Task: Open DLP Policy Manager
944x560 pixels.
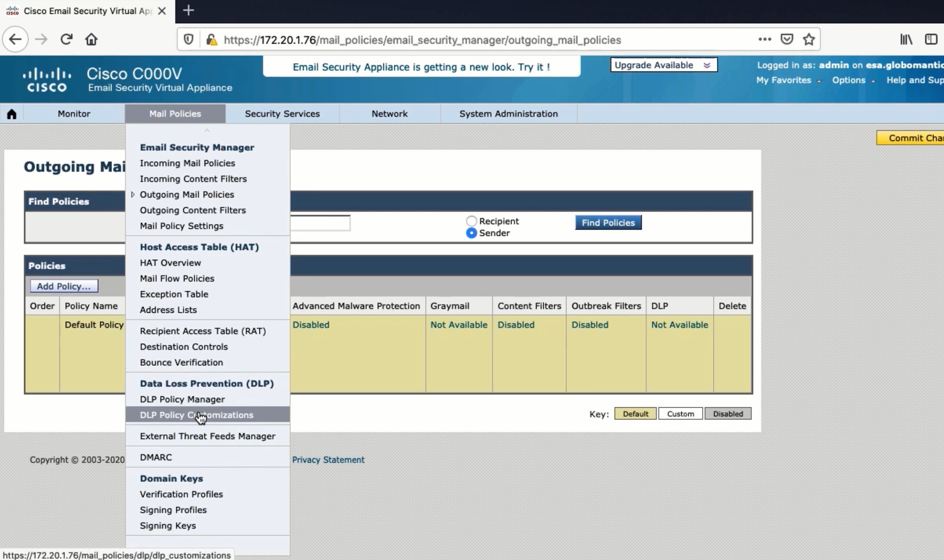Action: point(182,399)
